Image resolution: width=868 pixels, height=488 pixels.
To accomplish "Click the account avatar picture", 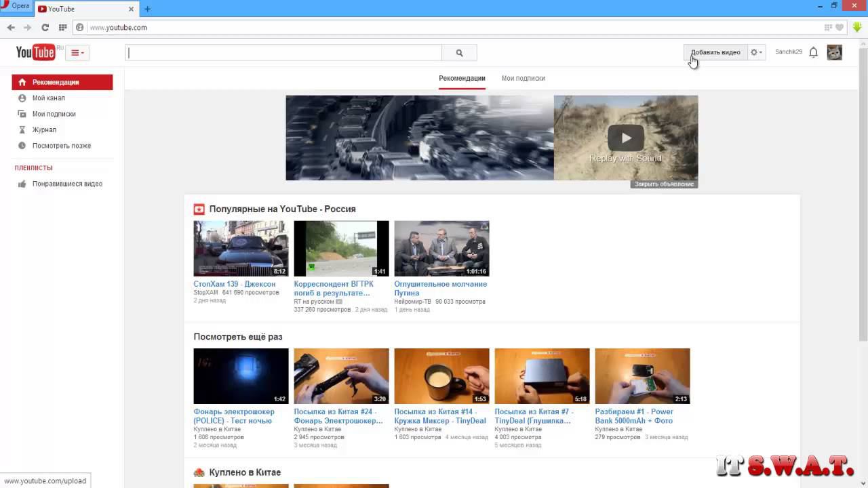I will click(x=835, y=52).
